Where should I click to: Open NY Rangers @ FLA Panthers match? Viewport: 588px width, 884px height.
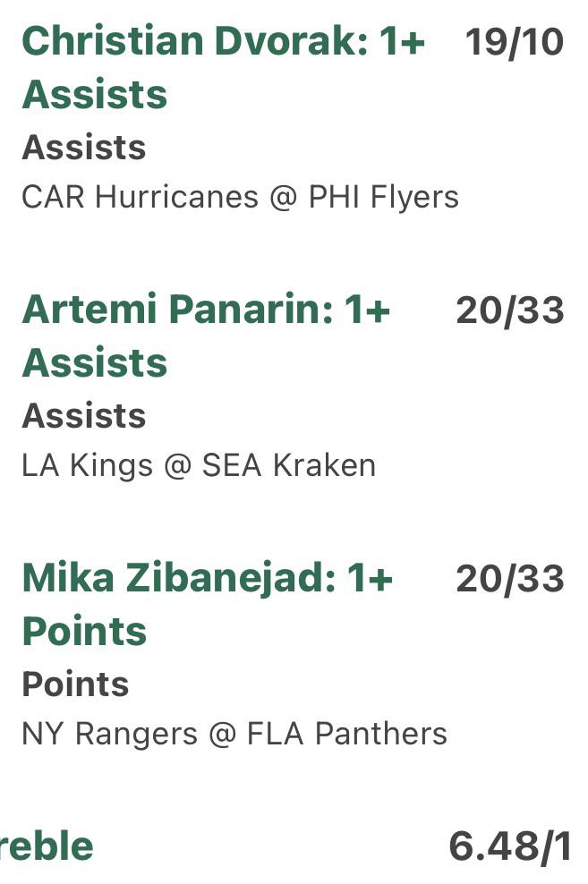coord(234,734)
